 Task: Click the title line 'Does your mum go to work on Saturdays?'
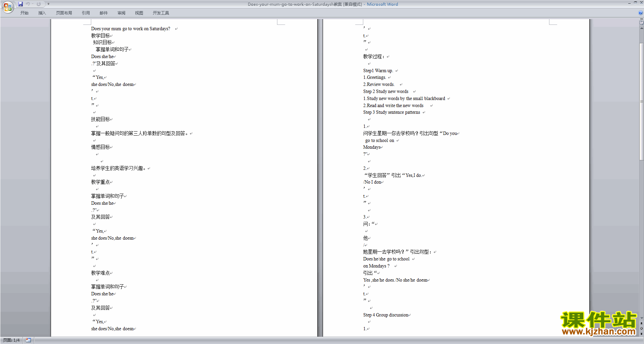coord(130,29)
